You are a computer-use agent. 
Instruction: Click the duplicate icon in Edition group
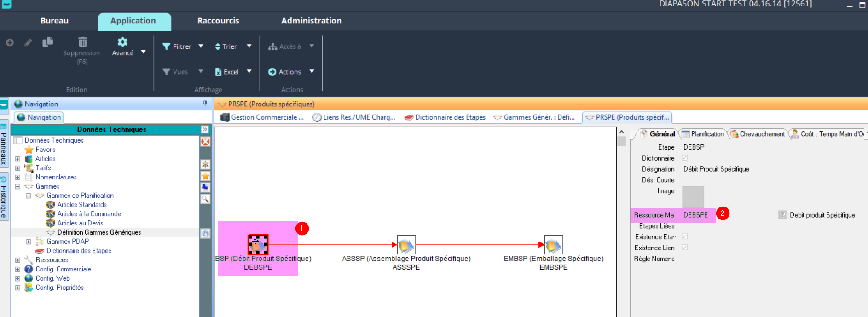(47, 42)
